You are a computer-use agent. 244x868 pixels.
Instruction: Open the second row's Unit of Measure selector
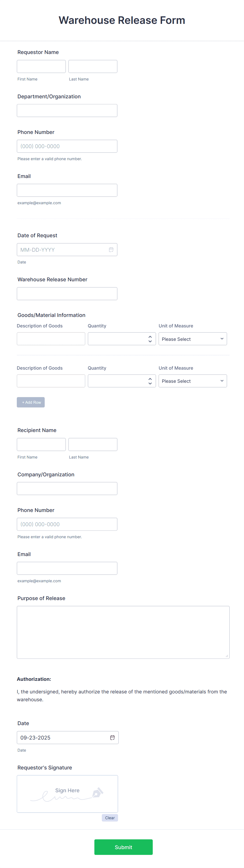[192, 381]
